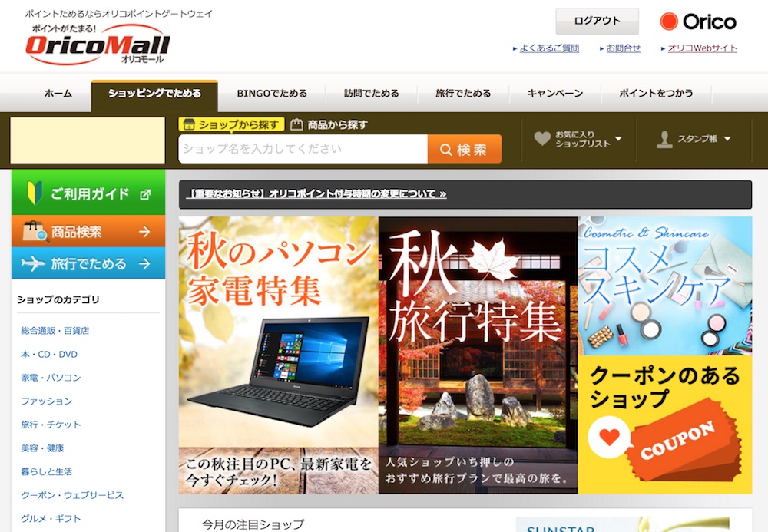Select the ショッピングでためる tab
This screenshot has height=532, width=768.
155,95
